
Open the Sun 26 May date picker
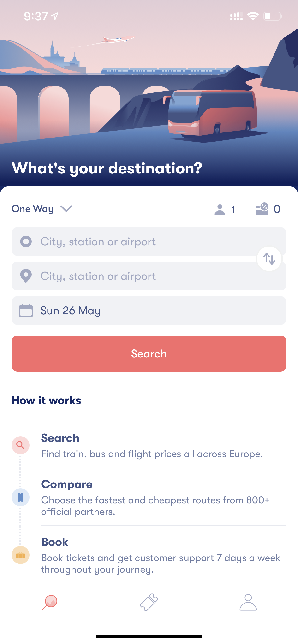[149, 310]
